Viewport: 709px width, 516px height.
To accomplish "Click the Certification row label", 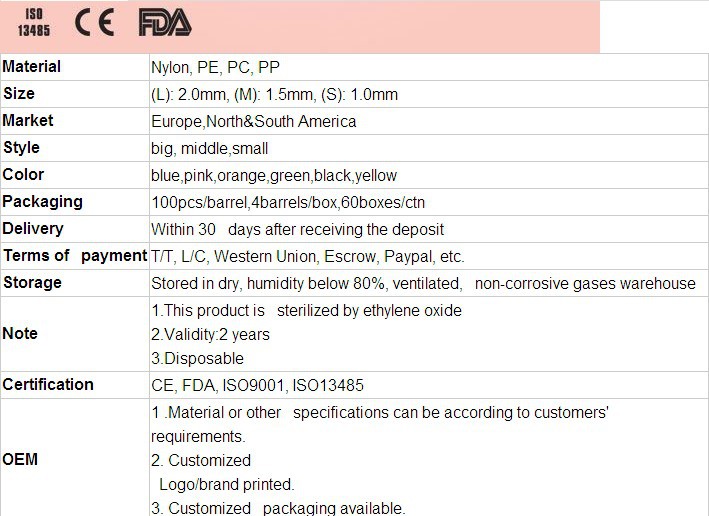I will 48,385.
